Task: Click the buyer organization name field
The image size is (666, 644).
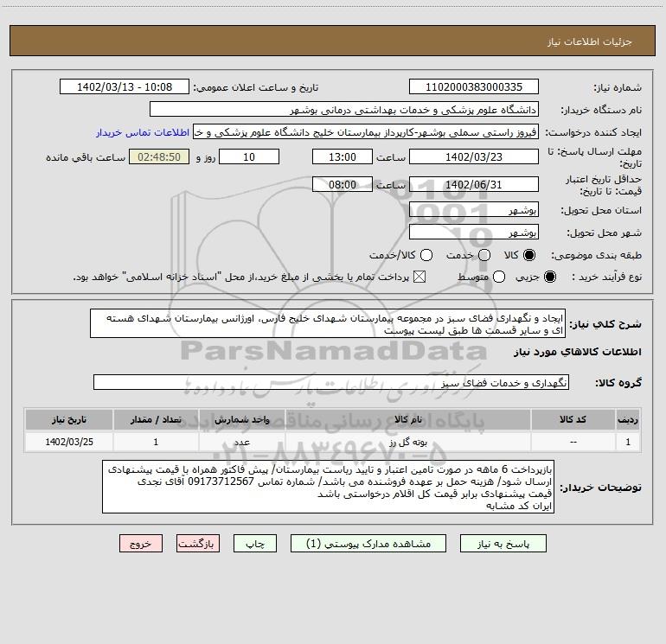Action: [344, 110]
